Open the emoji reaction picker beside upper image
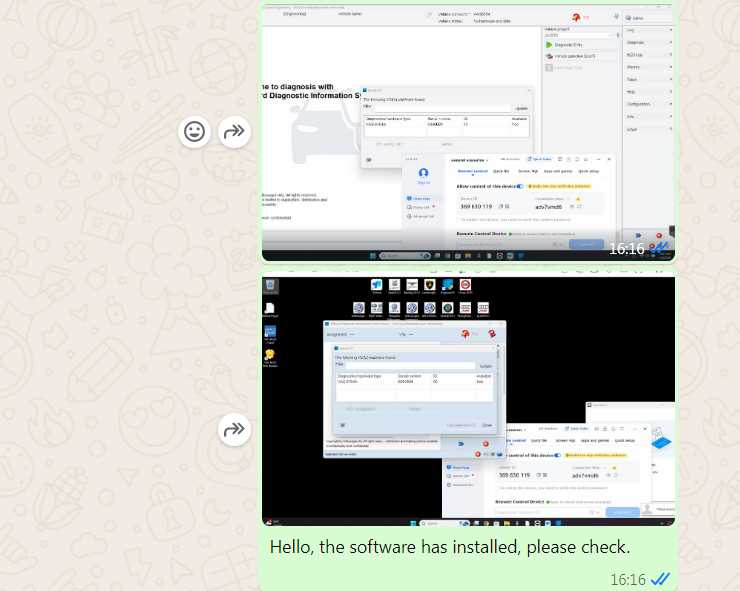 [195, 131]
